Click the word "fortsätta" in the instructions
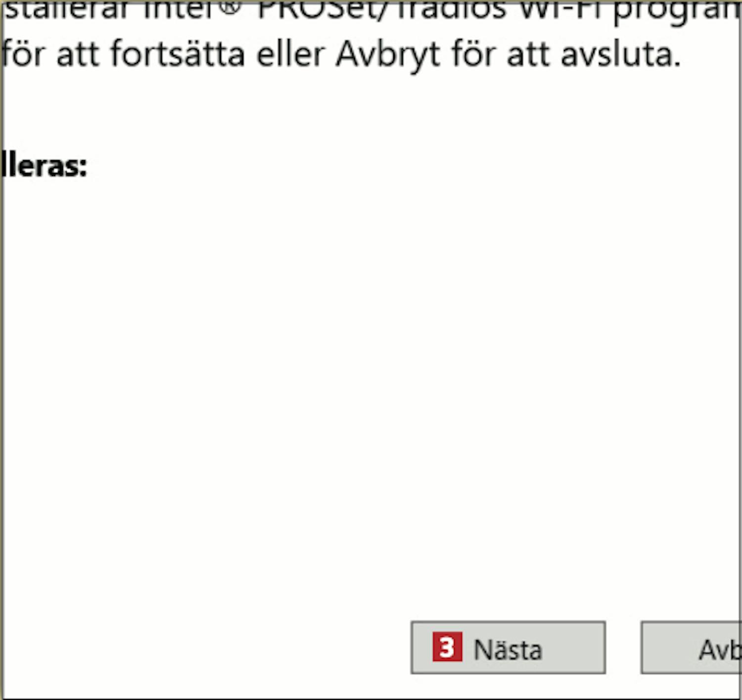The width and height of the screenshot is (742, 700). click(x=178, y=54)
